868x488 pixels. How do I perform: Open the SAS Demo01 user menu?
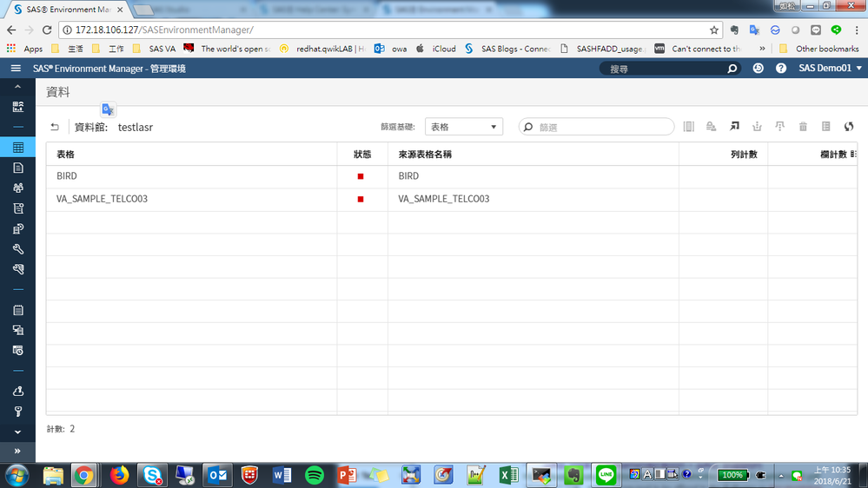[830, 68]
